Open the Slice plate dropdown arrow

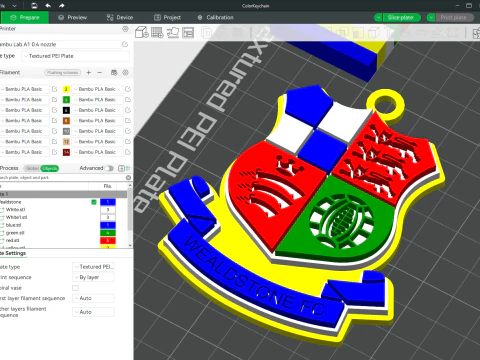(x=378, y=18)
